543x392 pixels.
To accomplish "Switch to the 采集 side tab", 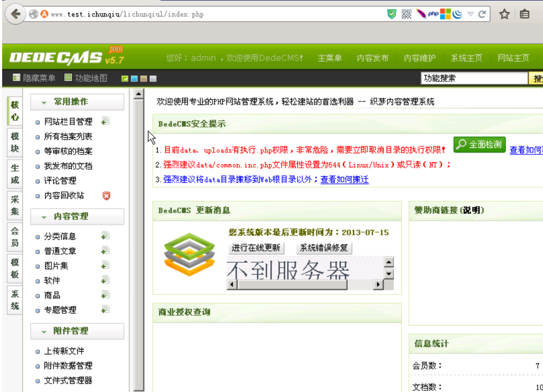I will [x=14, y=205].
